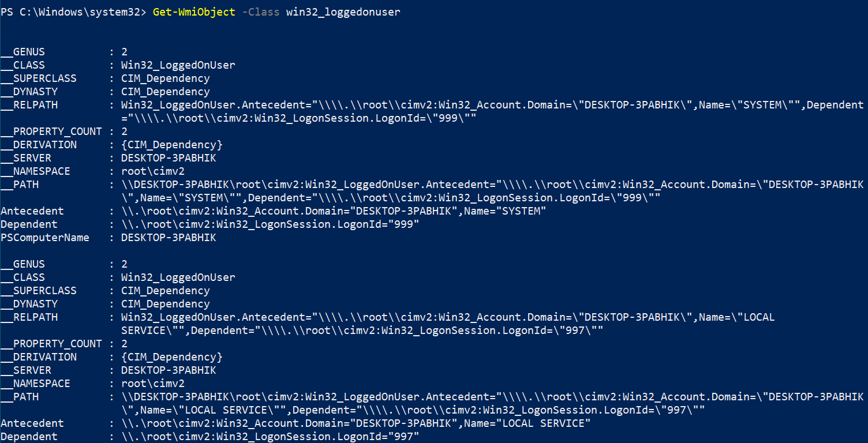Click the first Win32_LoggedOnUser class value

178,65
